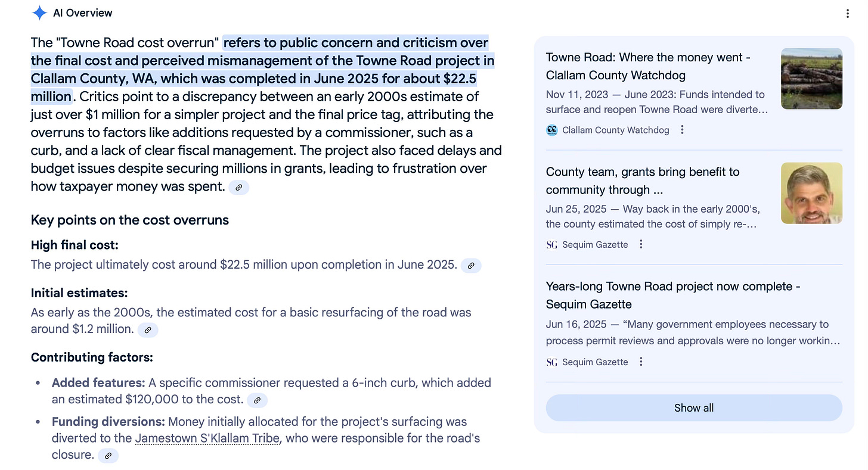The width and height of the screenshot is (868, 470).
Task: Click the 'Nov 11, 2023' article snippet
Action: tap(657, 102)
